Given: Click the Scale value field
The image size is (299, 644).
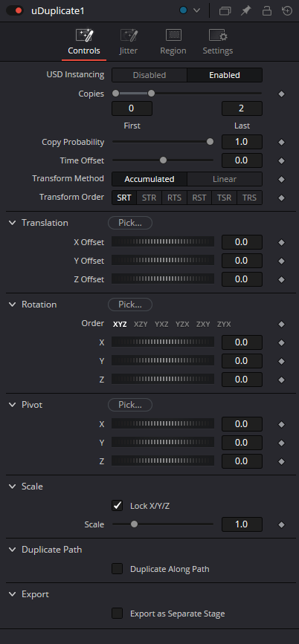Looking at the screenshot, I should pos(242,524).
